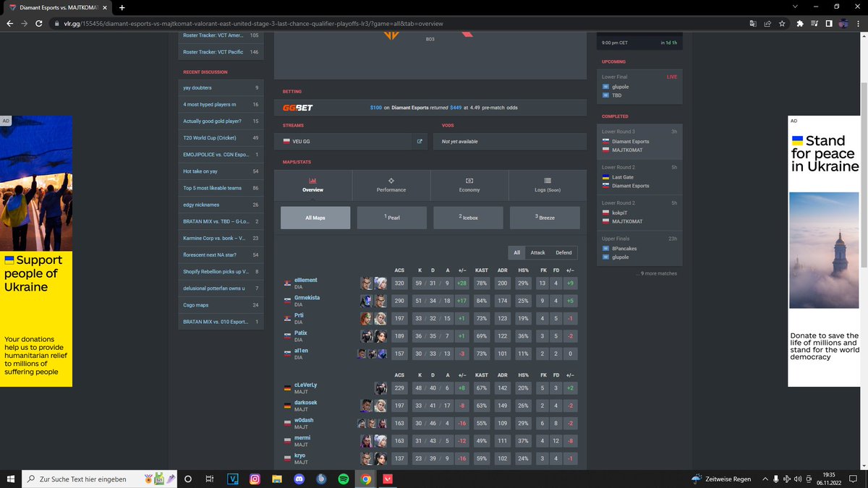This screenshot has width=868, height=488.
Task: Open File Explorer from the taskbar
Action: pos(277,479)
